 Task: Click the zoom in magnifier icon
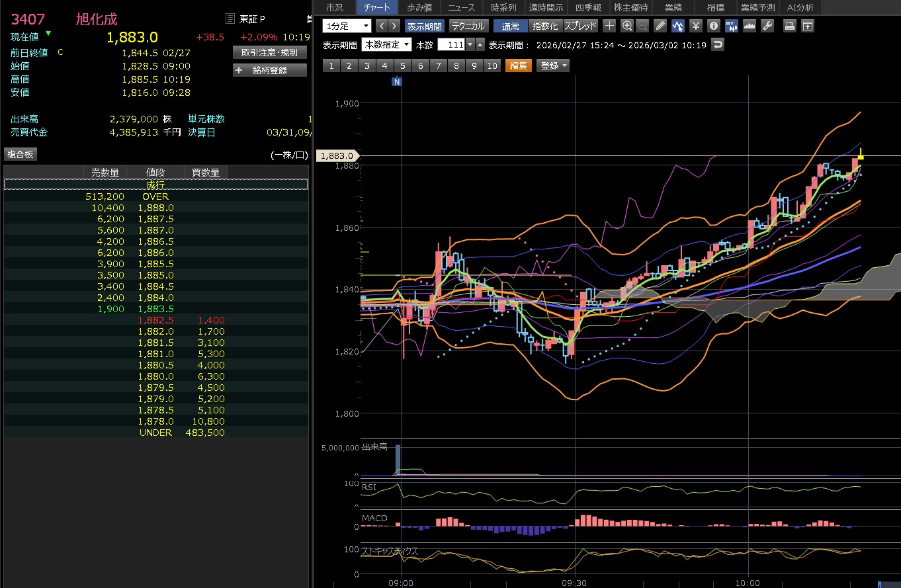pos(626,26)
